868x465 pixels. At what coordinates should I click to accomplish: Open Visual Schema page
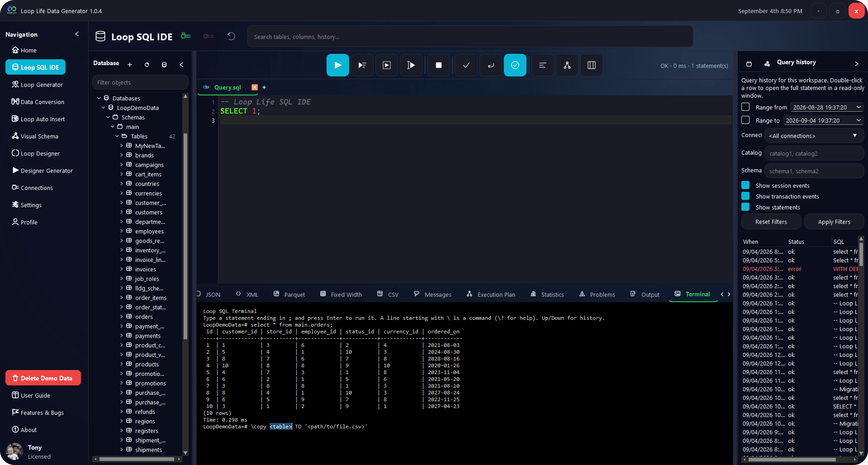click(x=35, y=136)
